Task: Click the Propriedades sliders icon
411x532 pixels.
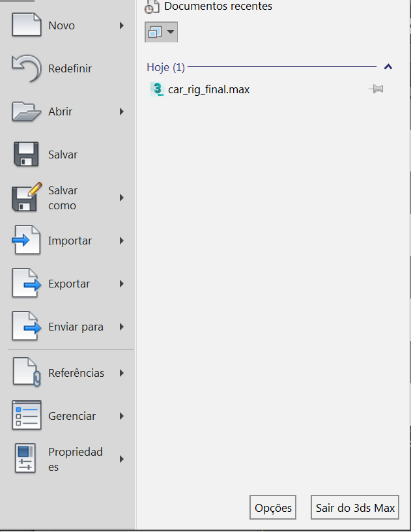Action: (26, 459)
